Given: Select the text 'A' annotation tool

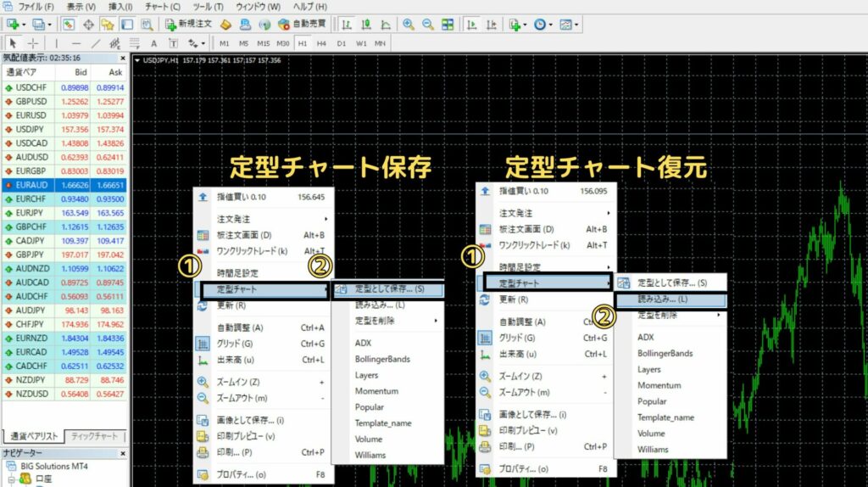Looking at the screenshot, I should [x=153, y=42].
